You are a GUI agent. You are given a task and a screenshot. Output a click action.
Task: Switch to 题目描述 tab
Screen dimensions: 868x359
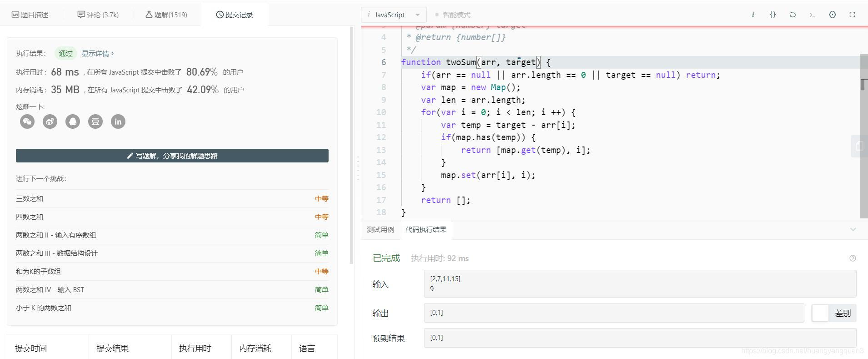click(x=30, y=15)
